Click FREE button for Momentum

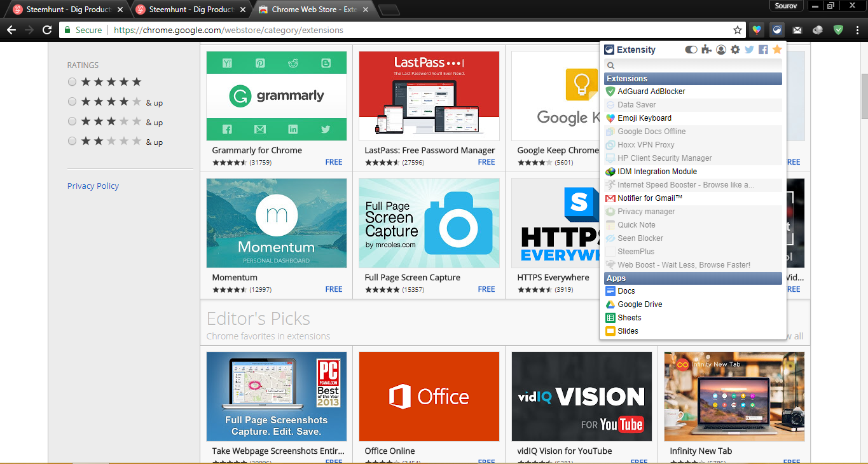(334, 289)
